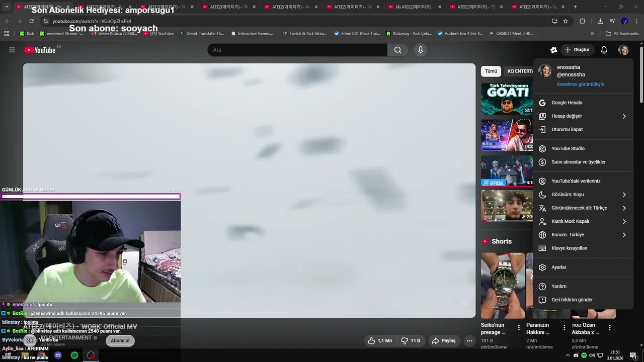
Task: Expand the Görünüm: Koyu chevron
Action: (624, 195)
